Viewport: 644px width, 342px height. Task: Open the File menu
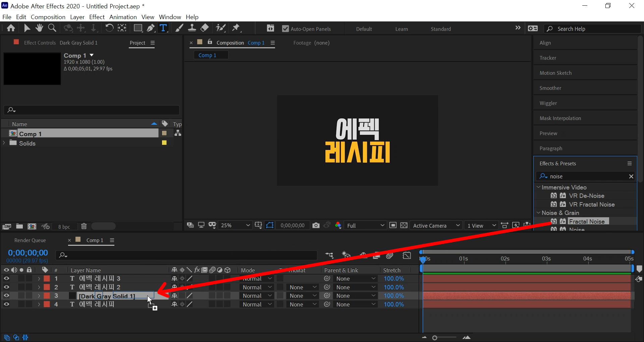click(7, 17)
